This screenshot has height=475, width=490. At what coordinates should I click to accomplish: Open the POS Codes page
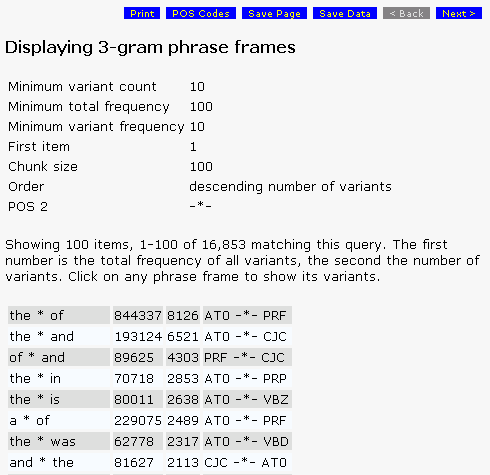pos(201,13)
